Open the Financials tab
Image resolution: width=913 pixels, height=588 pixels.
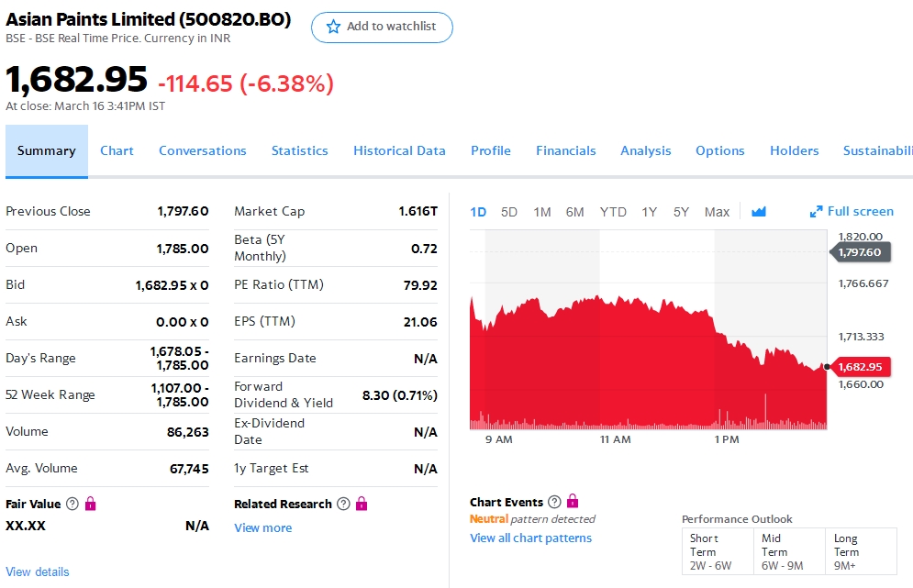(x=565, y=150)
